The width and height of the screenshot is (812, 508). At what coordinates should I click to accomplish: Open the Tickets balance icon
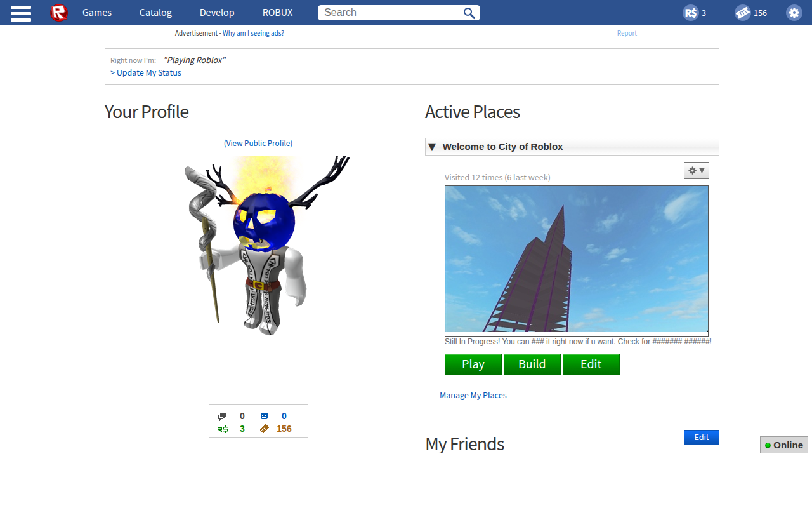click(742, 13)
